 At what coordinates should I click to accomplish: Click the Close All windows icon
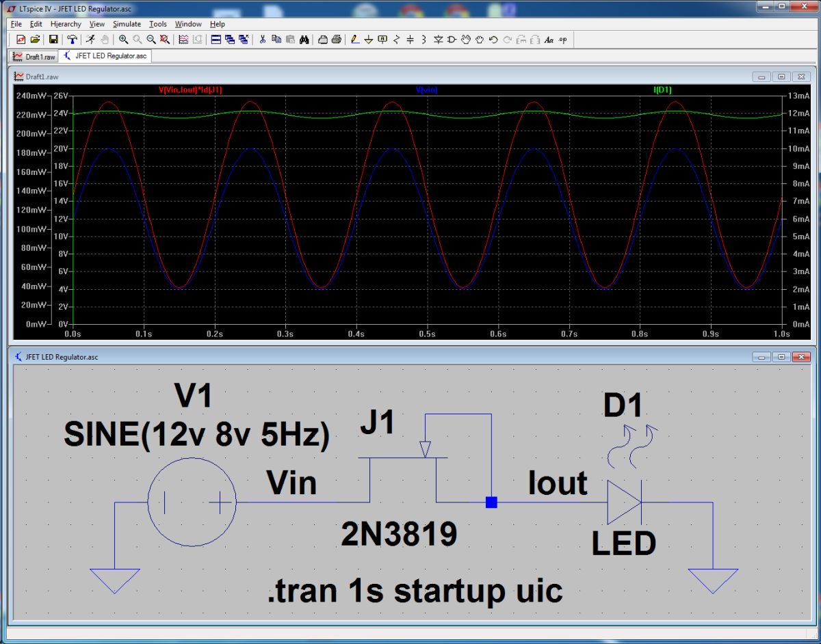point(244,40)
